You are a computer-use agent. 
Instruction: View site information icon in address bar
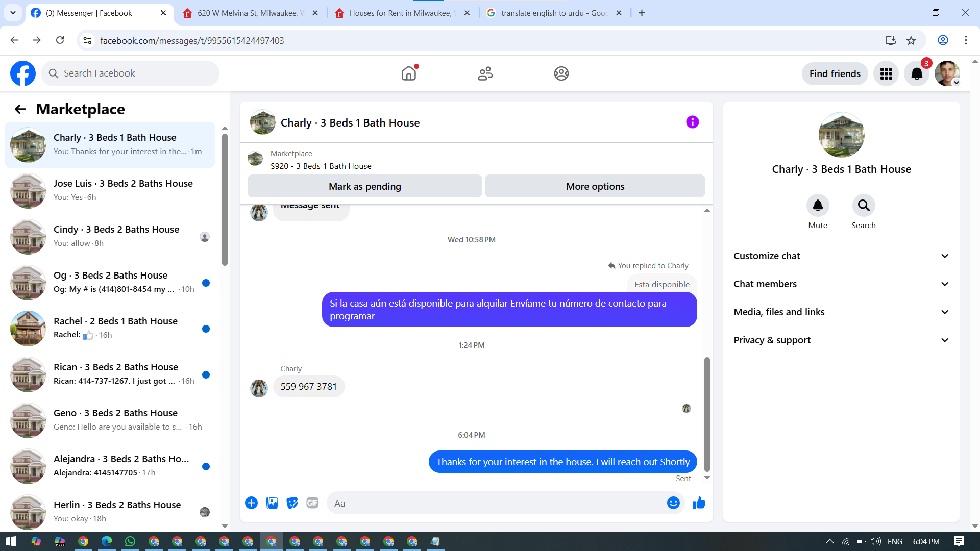87,40
